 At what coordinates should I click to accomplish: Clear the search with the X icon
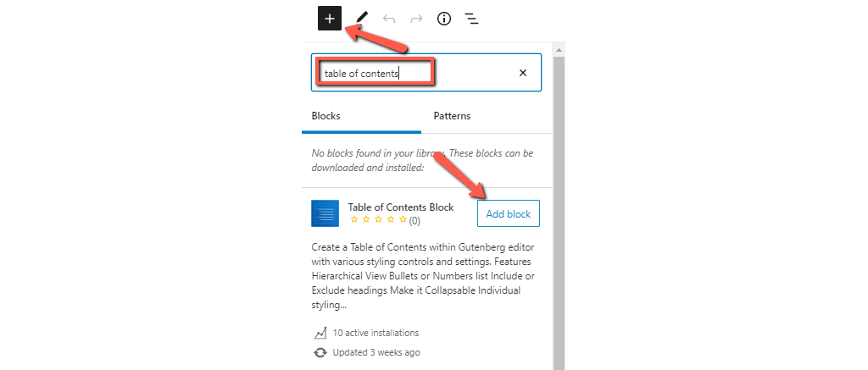[x=523, y=74]
